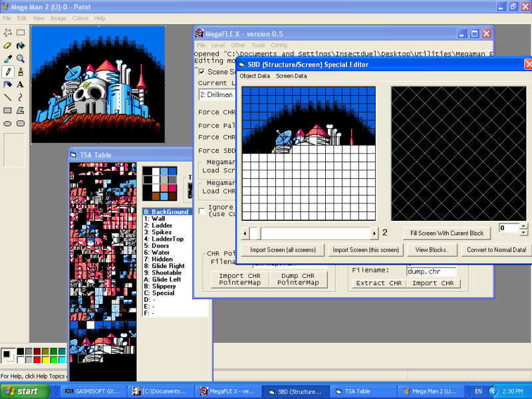Choose the Fill With Color bucket tool
The width and height of the screenshot is (532, 399).
[x=21, y=45]
